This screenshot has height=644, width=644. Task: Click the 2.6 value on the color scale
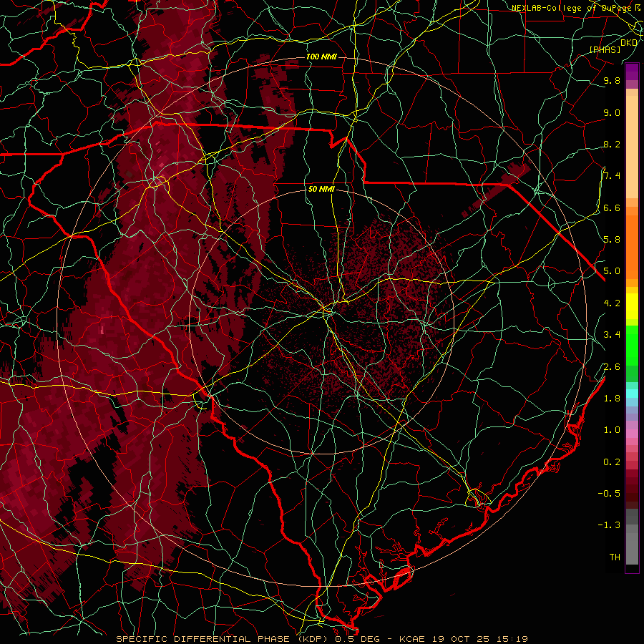[x=612, y=367]
